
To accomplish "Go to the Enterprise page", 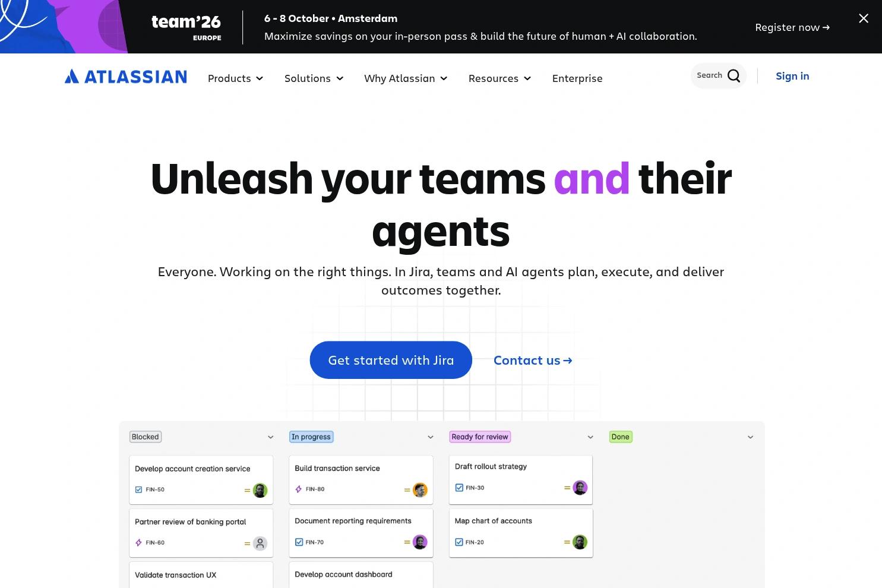I will coord(577,78).
